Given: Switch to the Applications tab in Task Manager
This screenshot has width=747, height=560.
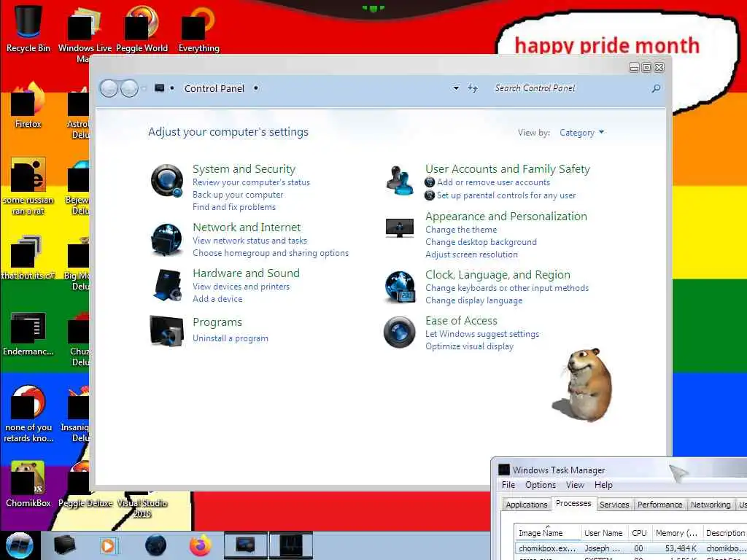Looking at the screenshot, I should tap(527, 505).
